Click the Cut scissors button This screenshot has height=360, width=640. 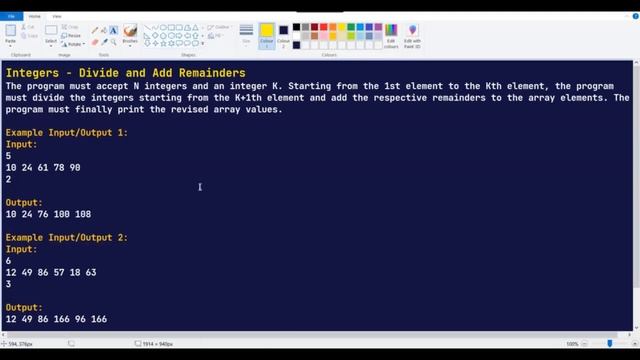(x=27, y=27)
